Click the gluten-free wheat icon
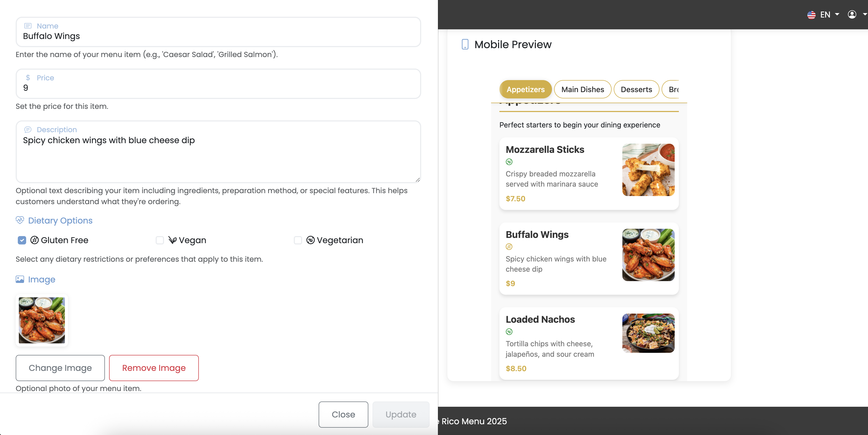 point(34,240)
